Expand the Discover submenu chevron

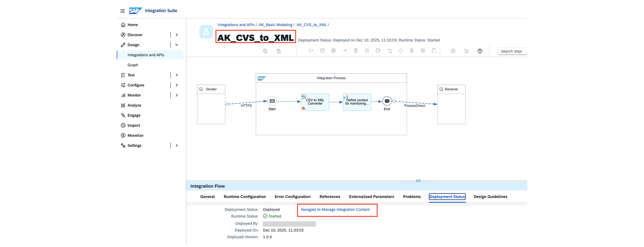tap(177, 35)
